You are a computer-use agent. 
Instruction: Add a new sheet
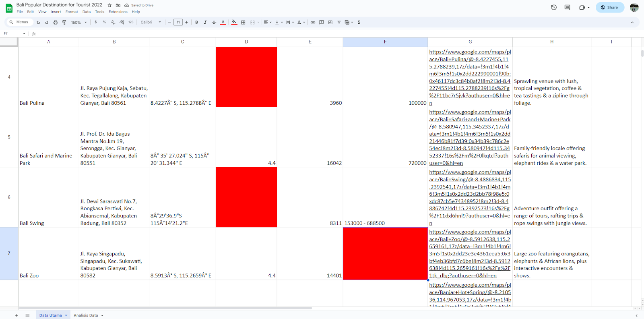tap(17, 315)
